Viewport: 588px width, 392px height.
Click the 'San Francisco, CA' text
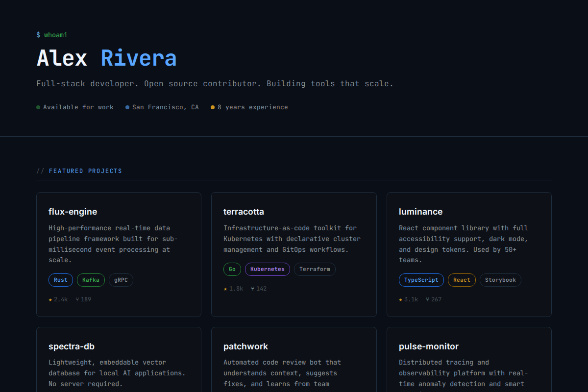pos(166,107)
